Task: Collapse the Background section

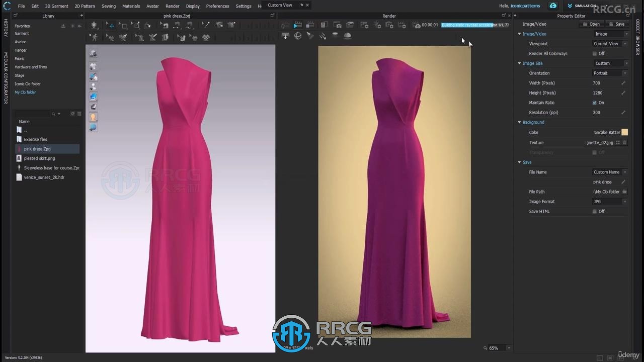Action: [x=519, y=122]
